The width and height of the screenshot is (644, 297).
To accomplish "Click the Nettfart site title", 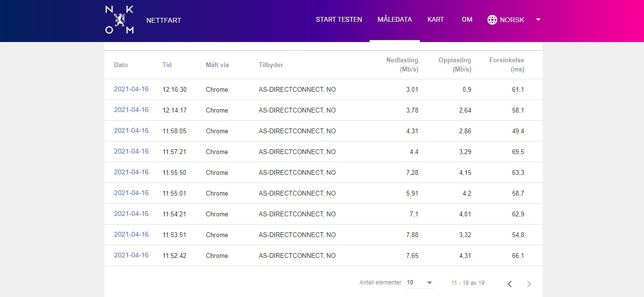I will click(164, 20).
